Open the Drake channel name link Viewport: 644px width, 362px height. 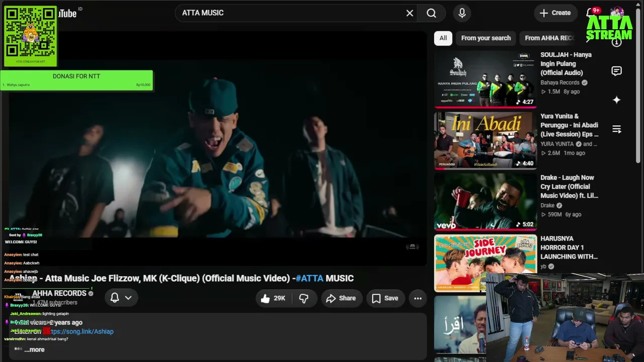[547, 205]
